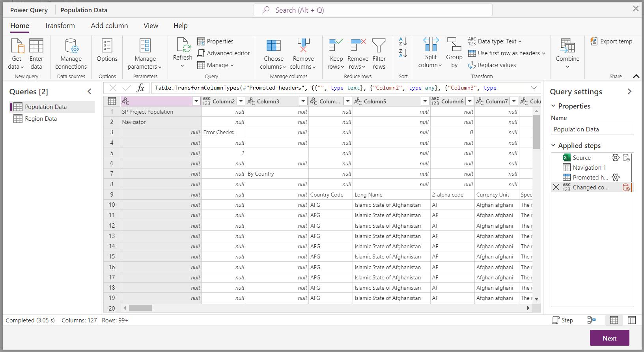Open Column3 filter dropdown

[x=303, y=101]
